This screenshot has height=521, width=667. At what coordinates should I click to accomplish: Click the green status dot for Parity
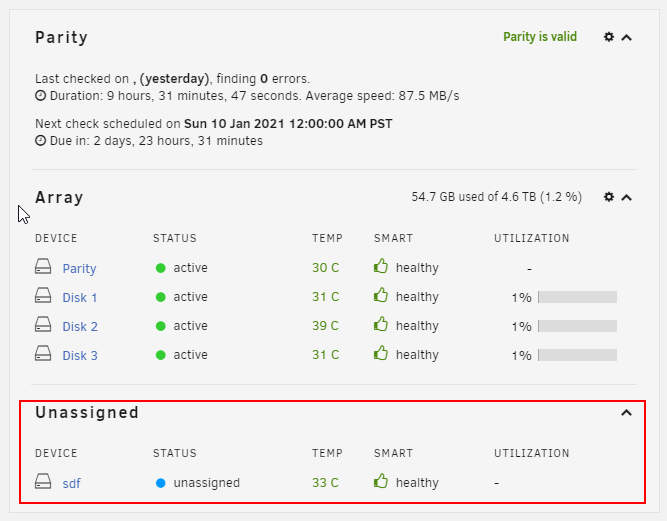160,268
